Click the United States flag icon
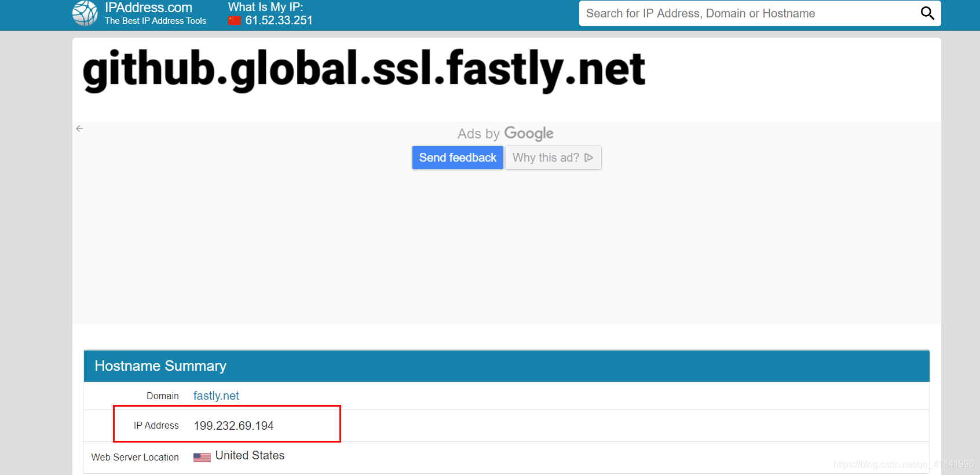The height and width of the screenshot is (475, 980). 202,457
